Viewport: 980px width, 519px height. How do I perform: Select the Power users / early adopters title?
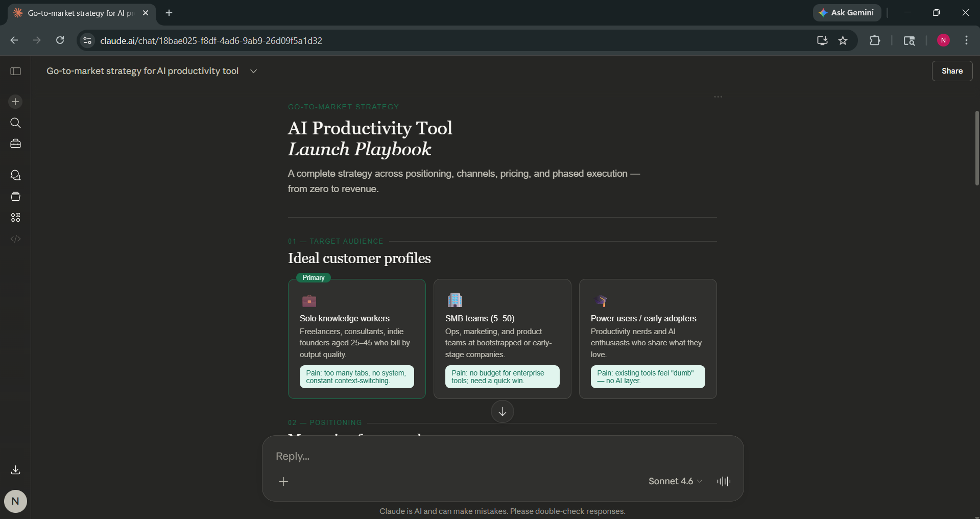click(x=643, y=318)
